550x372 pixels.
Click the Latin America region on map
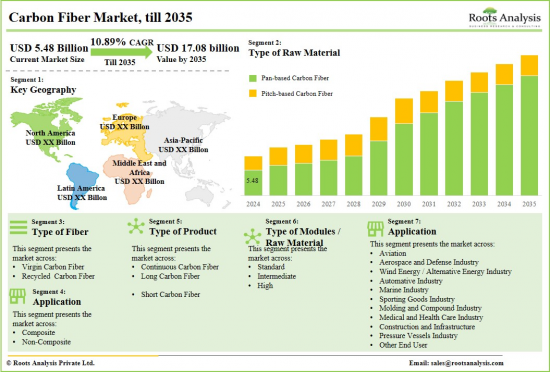(81, 186)
